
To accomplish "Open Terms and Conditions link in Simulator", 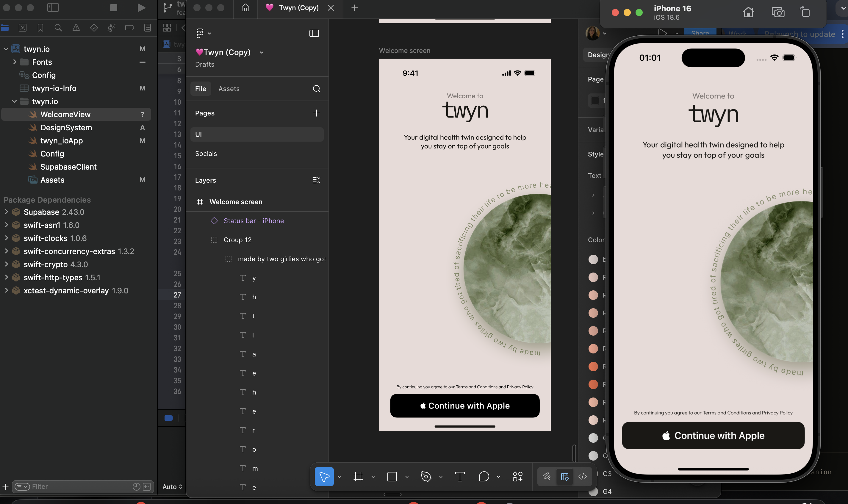I will [x=727, y=413].
